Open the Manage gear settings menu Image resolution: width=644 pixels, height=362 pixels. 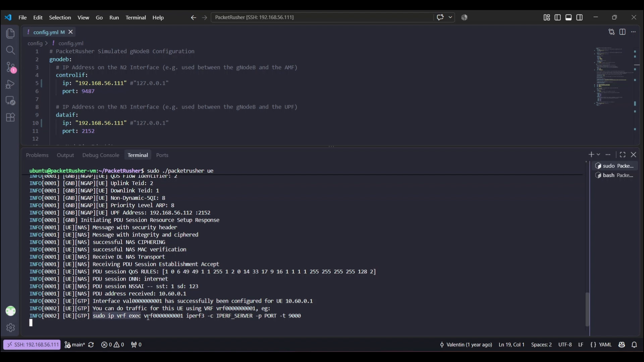pyautogui.click(x=10, y=327)
